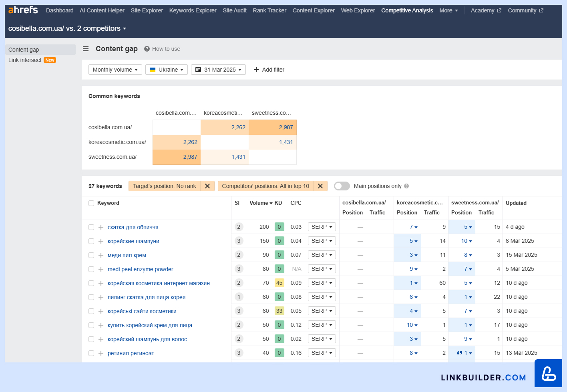
Task: Click the How to use question icon
Action: coord(147,49)
